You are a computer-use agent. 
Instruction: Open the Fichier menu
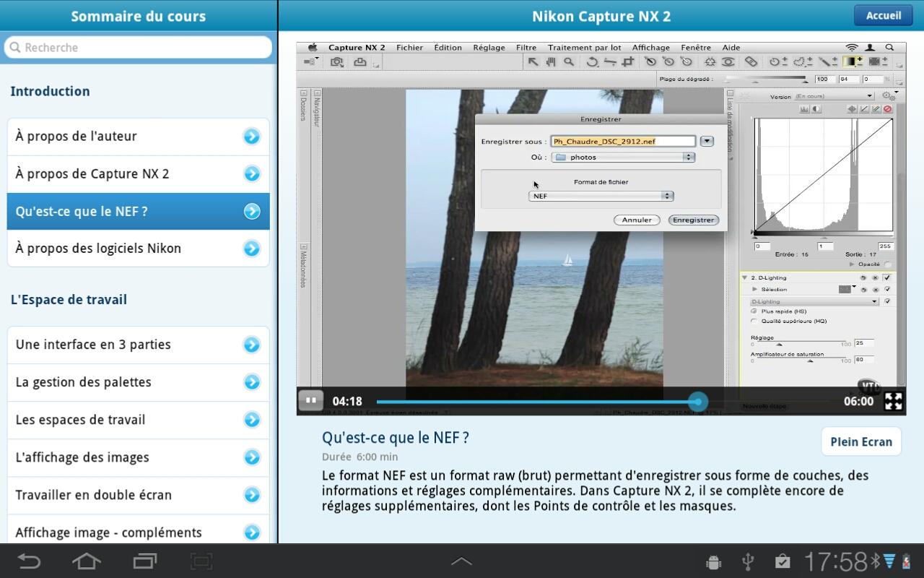[409, 48]
